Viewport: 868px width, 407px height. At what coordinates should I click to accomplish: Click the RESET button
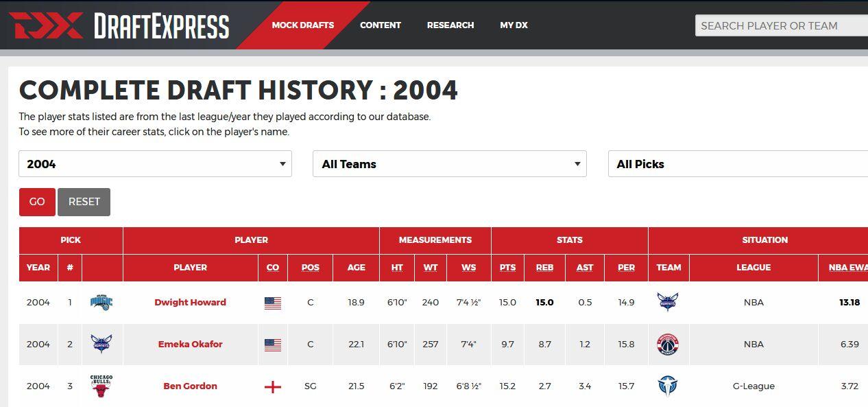click(x=84, y=202)
